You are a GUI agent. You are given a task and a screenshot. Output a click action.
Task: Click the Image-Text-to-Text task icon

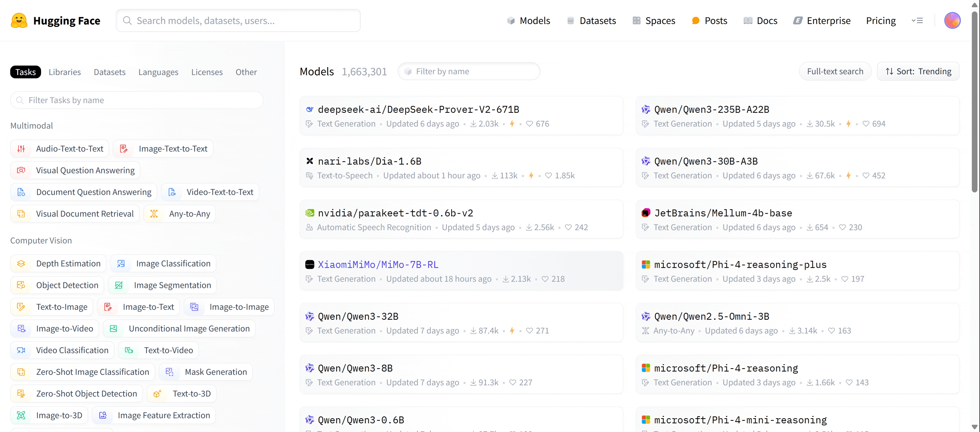pos(124,149)
